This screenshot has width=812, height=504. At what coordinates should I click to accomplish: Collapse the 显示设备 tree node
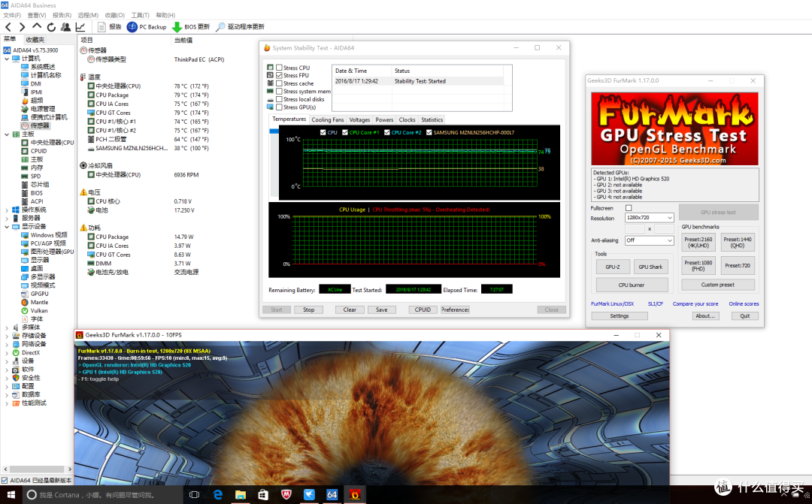click(x=7, y=227)
